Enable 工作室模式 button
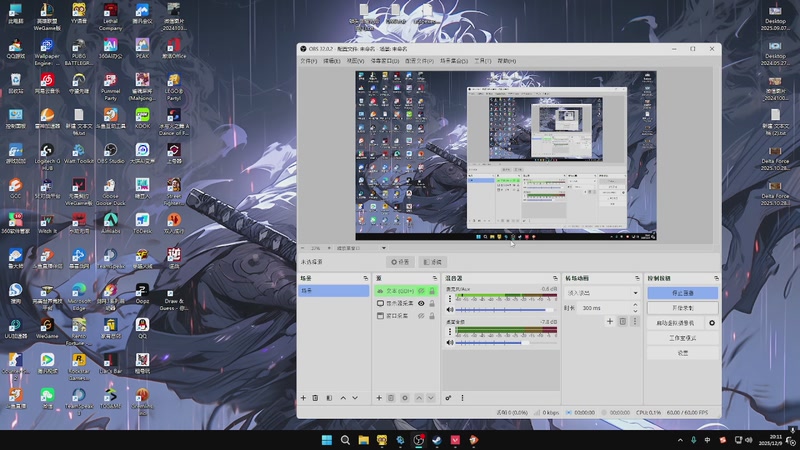Viewport: 800px width, 450px height. (x=683, y=338)
